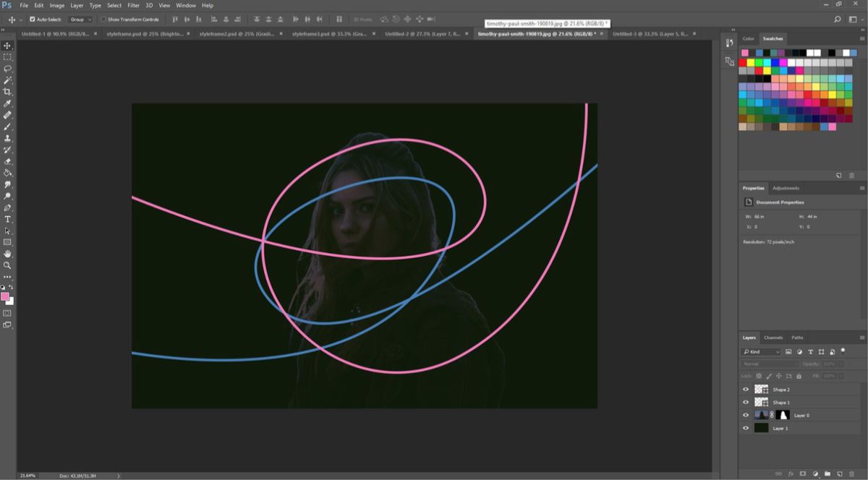
Task: Select the Hand tool
Action: click(8, 252)
